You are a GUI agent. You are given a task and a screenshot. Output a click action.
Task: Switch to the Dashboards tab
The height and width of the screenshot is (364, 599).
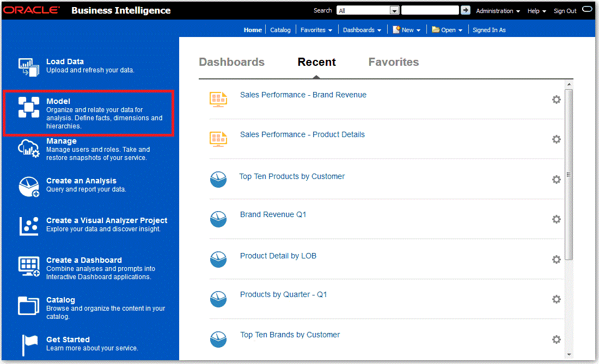[x=231, y=62]
